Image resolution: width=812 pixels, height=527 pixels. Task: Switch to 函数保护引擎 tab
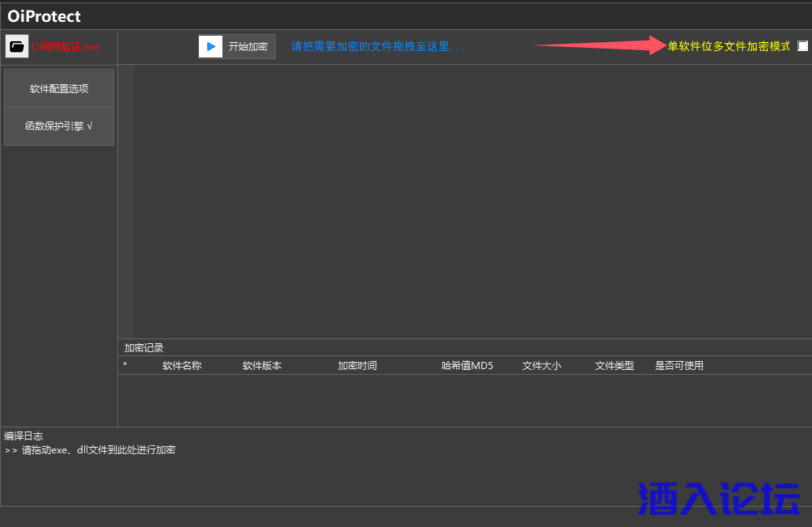click(59, 126)
